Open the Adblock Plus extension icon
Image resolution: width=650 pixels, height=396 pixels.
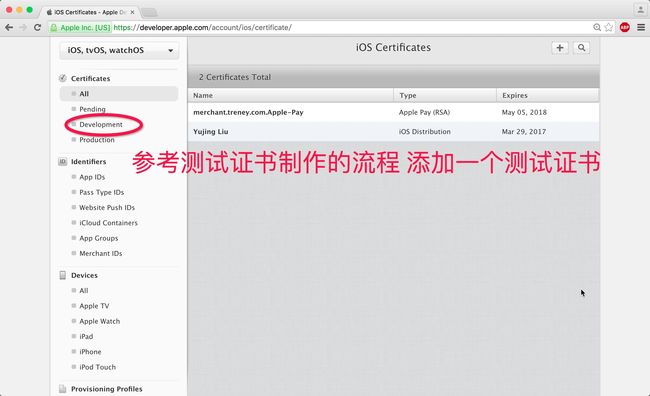[x=625, y=27]
